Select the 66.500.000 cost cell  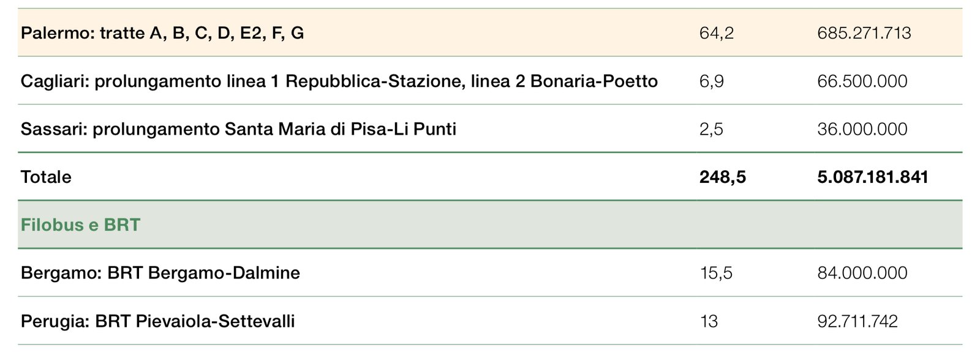pos(862,81)
